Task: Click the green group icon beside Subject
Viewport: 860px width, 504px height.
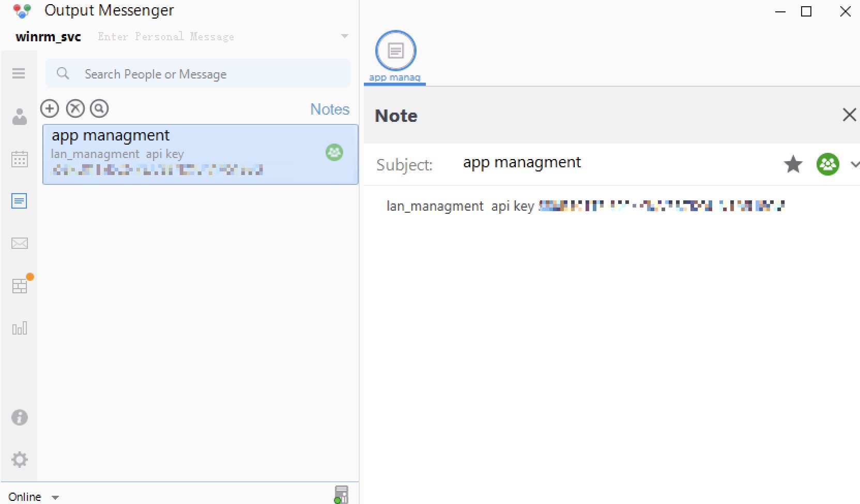Action: [x=827, y=164]
